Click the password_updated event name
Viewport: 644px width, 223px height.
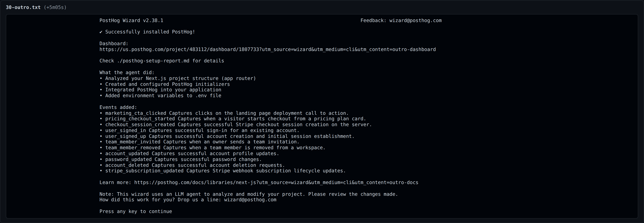[128, 160]
